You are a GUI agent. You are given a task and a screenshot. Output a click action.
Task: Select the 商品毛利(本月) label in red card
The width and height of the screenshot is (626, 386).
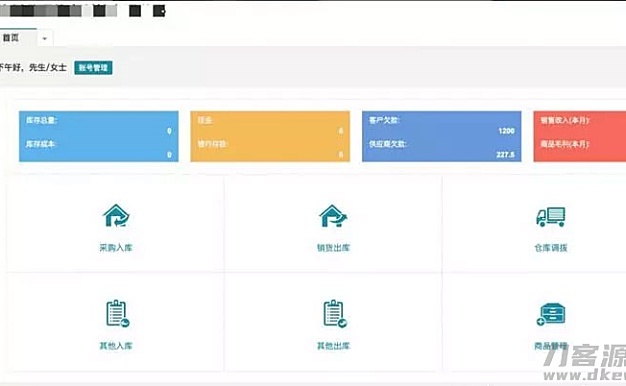click(x=565, y=144)
